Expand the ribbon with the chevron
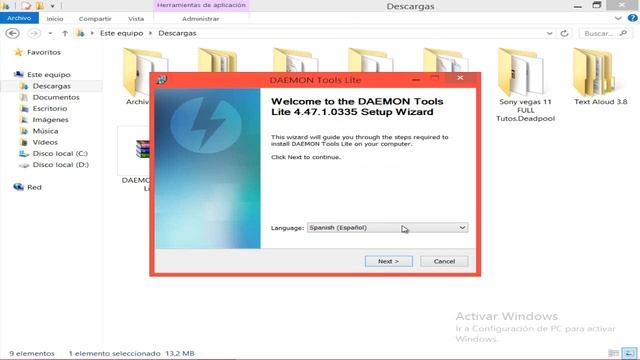The height and width of the screenshot is (360, 640). click(618, 18)
